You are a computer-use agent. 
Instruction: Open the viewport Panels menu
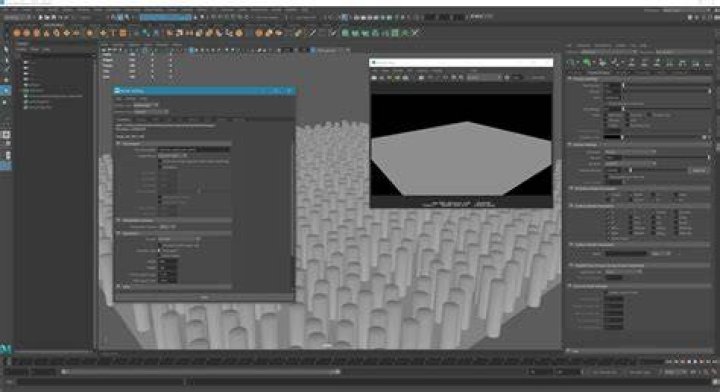click(x=178, y=45)
